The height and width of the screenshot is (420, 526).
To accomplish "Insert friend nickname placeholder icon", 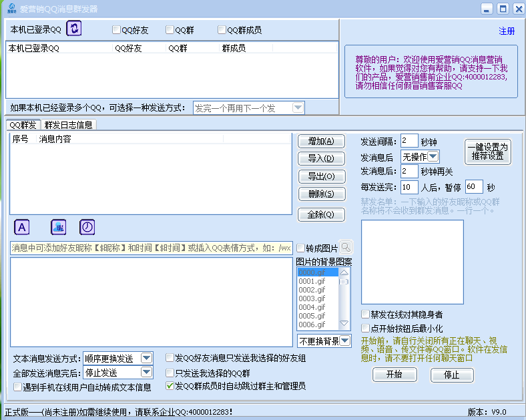I will 58,228.
